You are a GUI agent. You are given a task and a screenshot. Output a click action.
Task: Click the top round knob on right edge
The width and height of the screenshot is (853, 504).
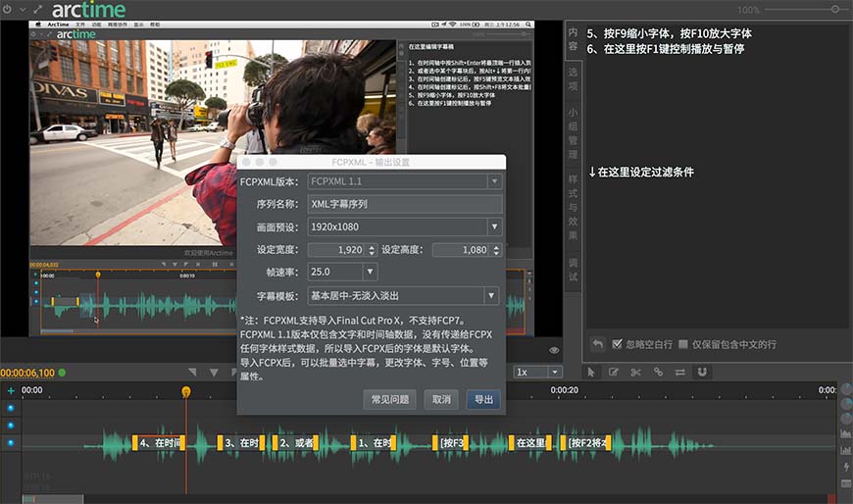[x=846, y=388]
